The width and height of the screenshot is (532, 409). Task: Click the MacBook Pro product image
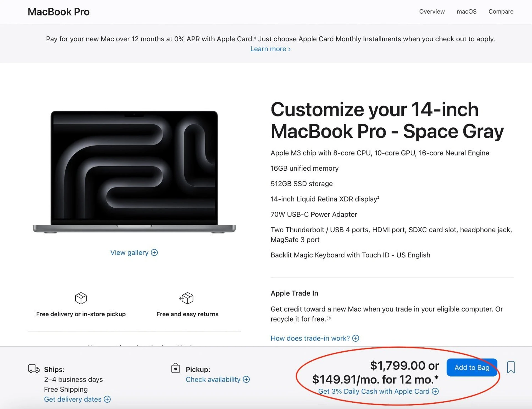coord(134,172)
